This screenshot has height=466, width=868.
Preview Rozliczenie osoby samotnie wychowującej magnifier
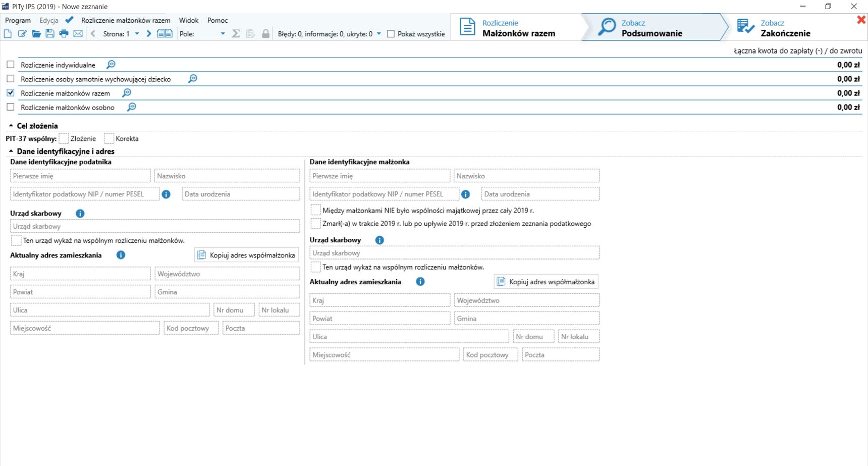(x=193, y=79)
